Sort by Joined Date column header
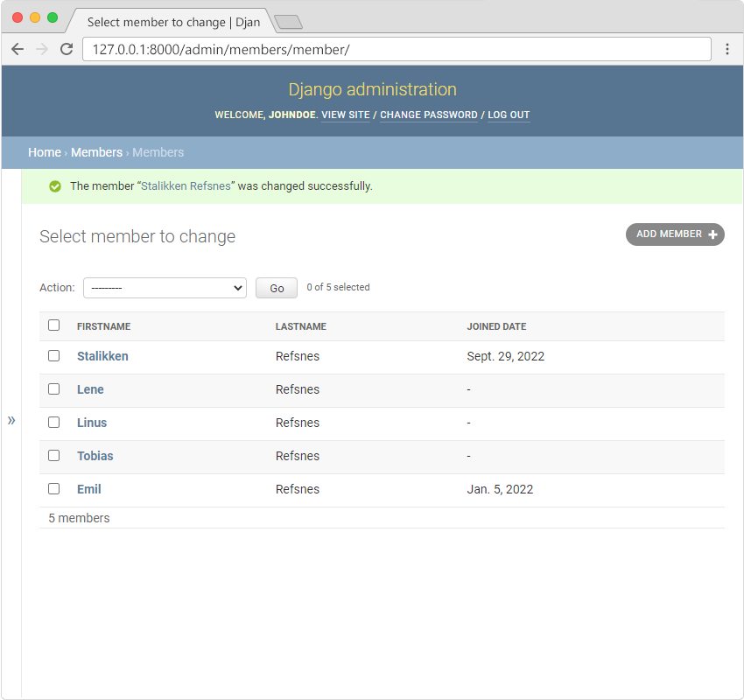 (496, 326)
